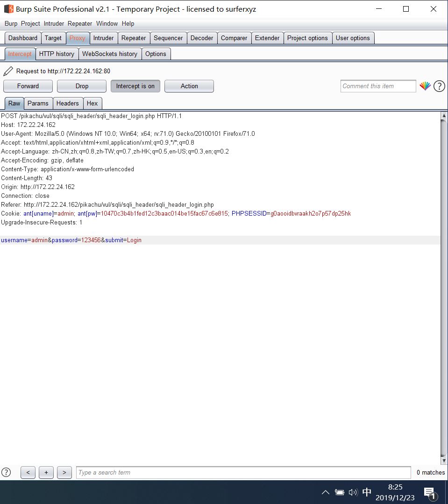Click the Type a search term field
Viewport: 448px width, 504px height.
click(x=243, y=472)
